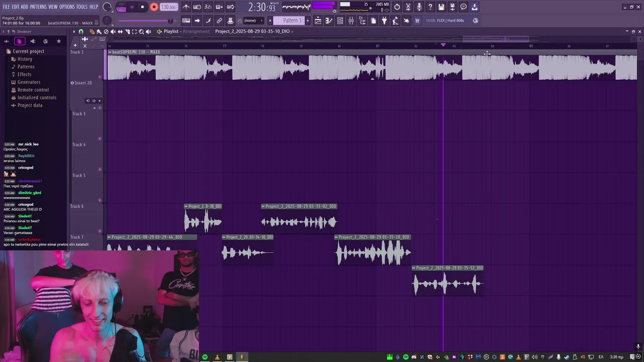The height and width of the screenshot is (362, 644).
Task: Expand the History item in browser
Action: [x=25, y=59]
